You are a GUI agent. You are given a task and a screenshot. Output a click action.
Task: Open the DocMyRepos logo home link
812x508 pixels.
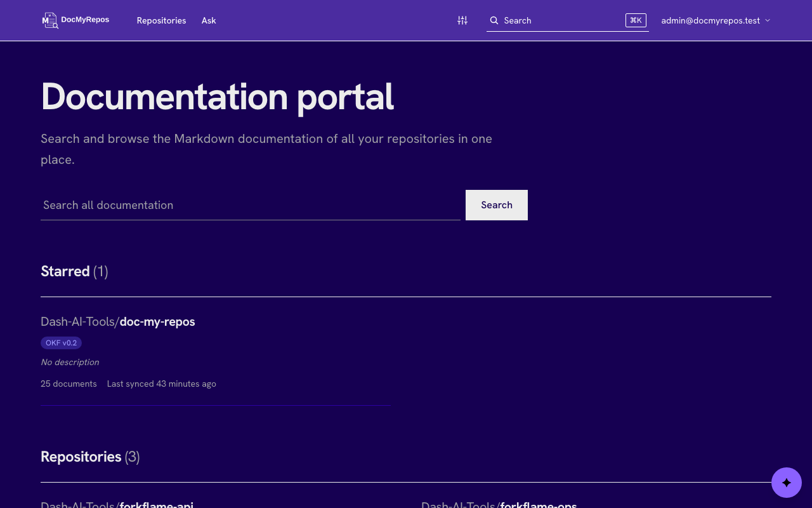[x=75, y=20]
